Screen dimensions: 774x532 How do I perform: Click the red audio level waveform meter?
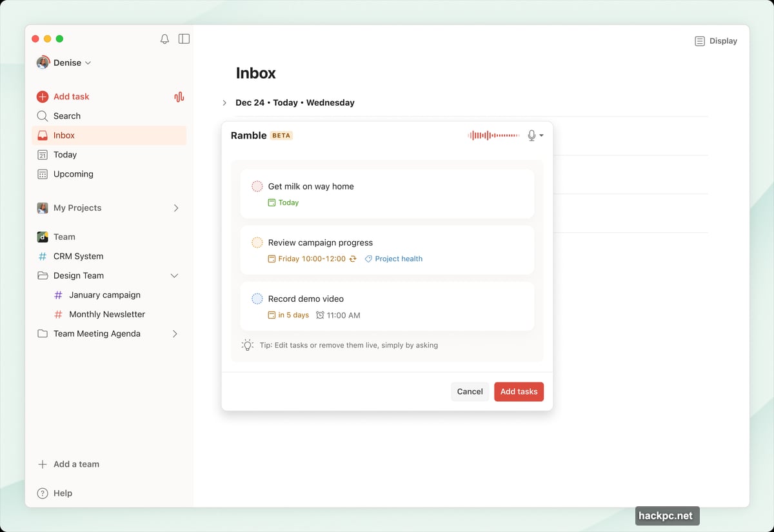(x=493, y=135)
